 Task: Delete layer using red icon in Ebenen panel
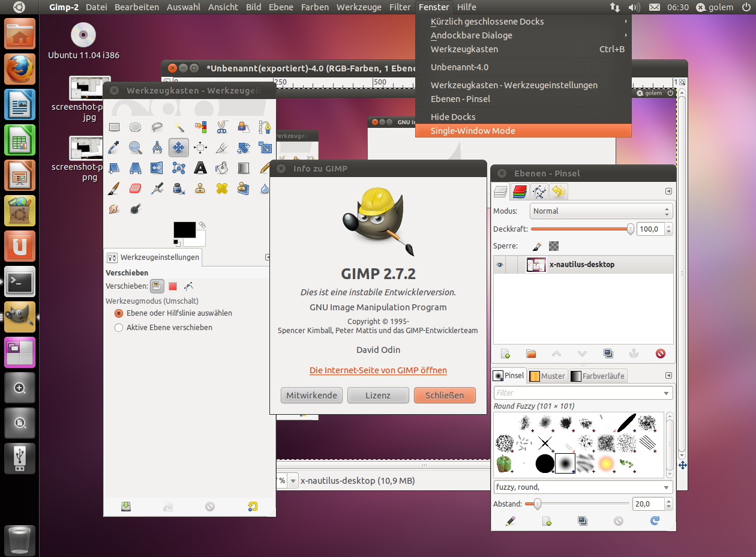coord(661,354)
